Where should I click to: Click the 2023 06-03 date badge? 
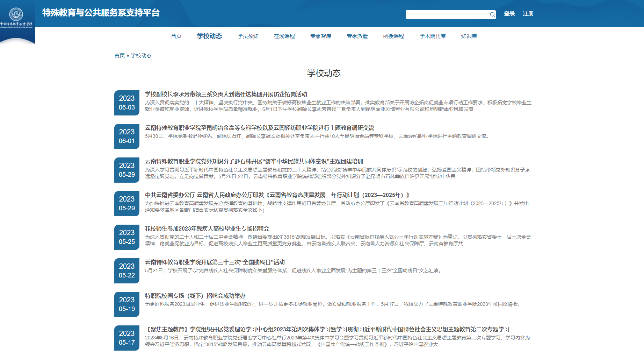click(x=126, y=103)
